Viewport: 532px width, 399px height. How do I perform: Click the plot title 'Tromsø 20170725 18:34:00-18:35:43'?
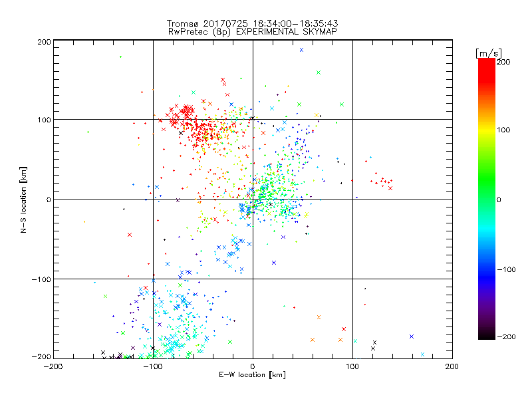point(252,23)
